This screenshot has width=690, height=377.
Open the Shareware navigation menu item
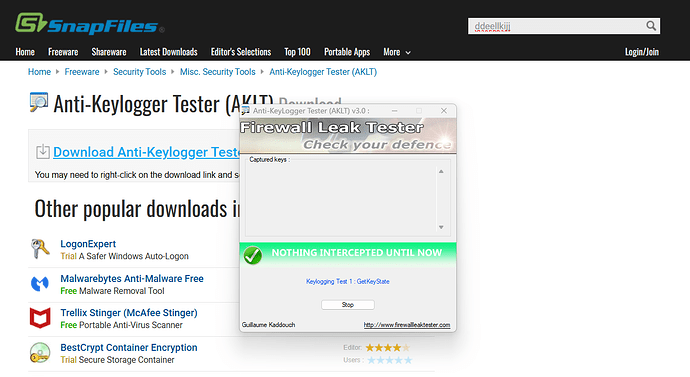pyautogui.click(x=109, y=52)
